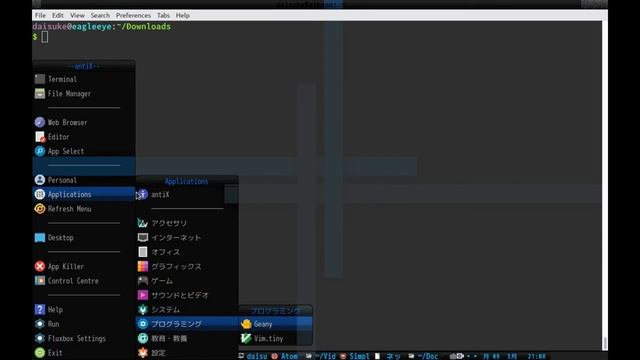Switch to the Simpl taskbar window
The height and width of the screenshot is (360, 640).
pyautogui.click(x=355, y=356)
